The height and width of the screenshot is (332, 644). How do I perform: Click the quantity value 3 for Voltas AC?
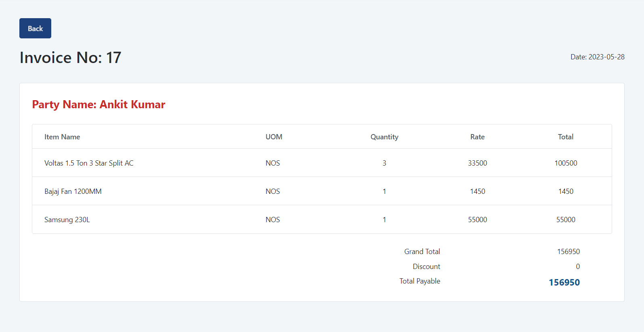click(x=384, y=163)
